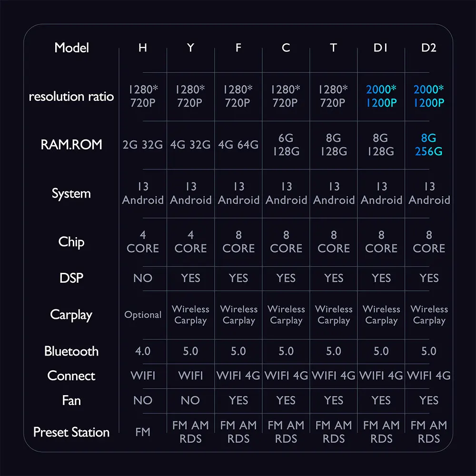The height and width of the screenshot is (476, 476).
Task: Select the 2G 32G memory cell
Action: pyautogui.click(x=143, y=145)
